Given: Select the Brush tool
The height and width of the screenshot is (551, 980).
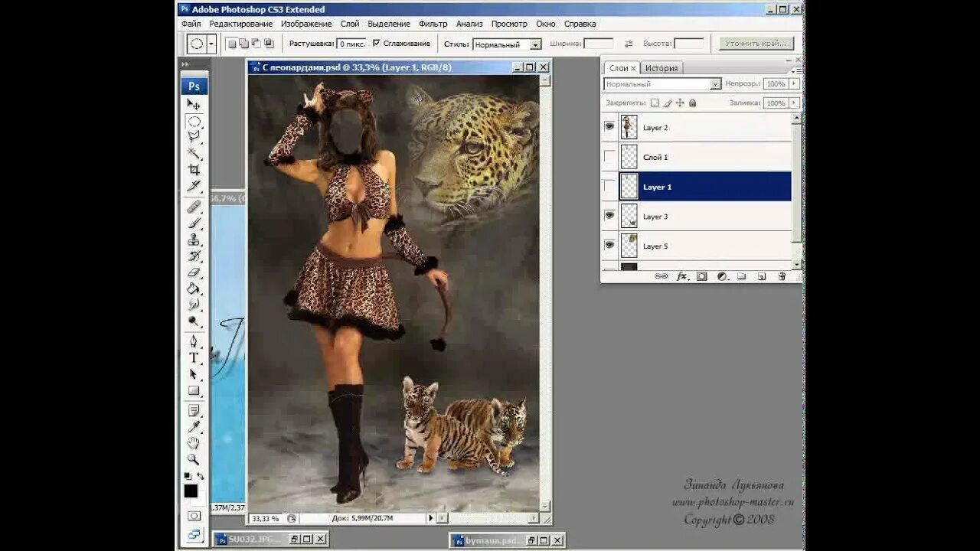Looking at the screenshot, I should point(194,223).
